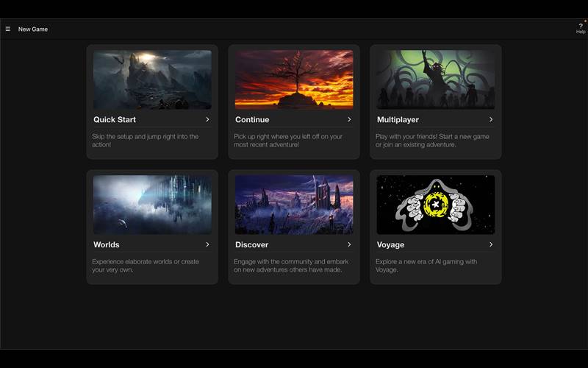Image resolution: width=588 pixels, height=368 pixels.
Task: Click the Voyage logo artwork
Action: coord(436,205)
